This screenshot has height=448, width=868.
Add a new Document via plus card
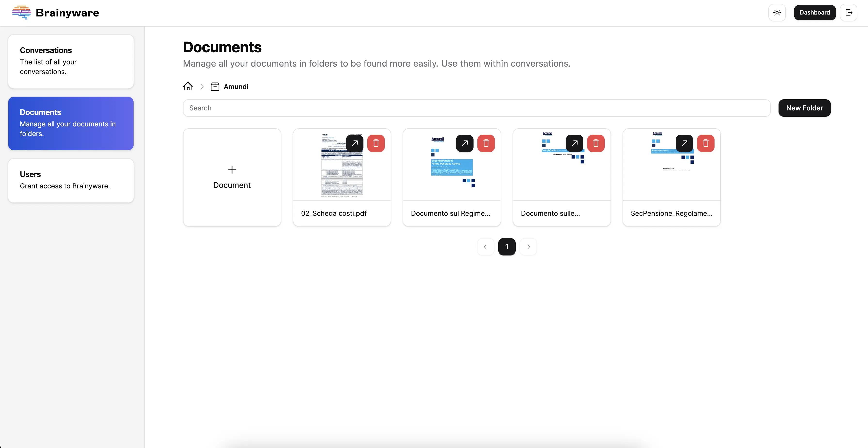click(232, 177)
